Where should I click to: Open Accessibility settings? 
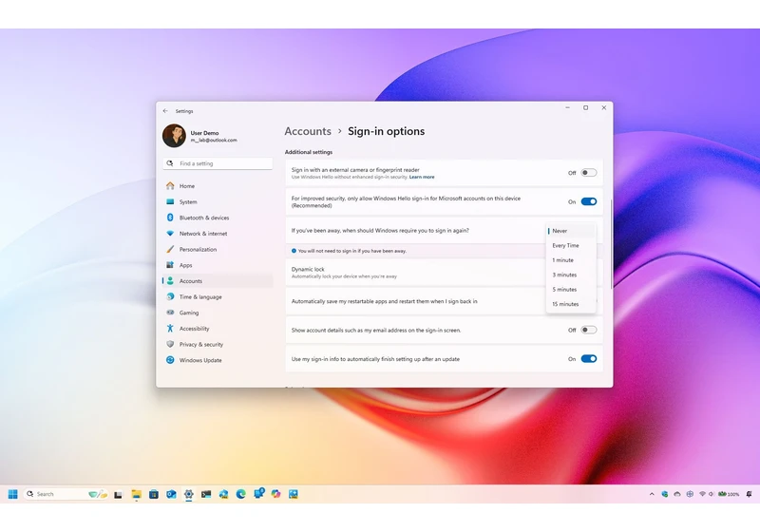[x=218, y=329]
